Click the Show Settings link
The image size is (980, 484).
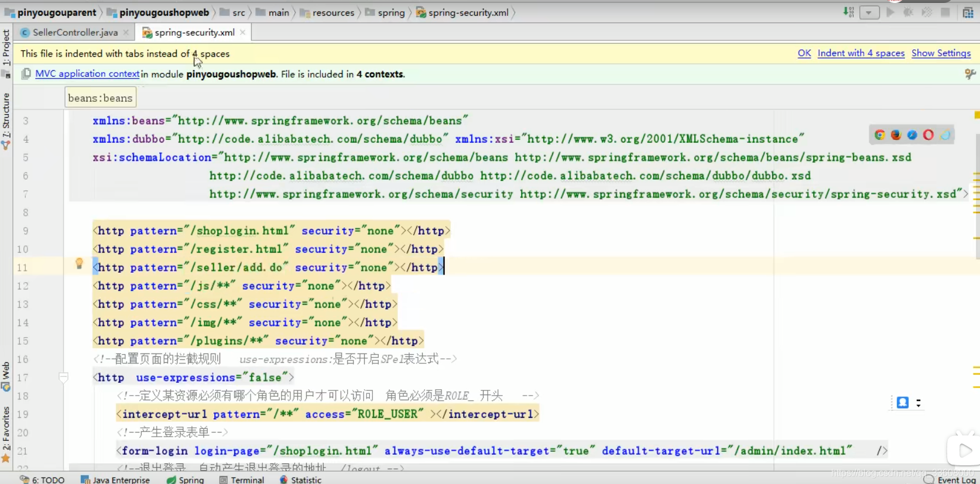coord(941,53)
